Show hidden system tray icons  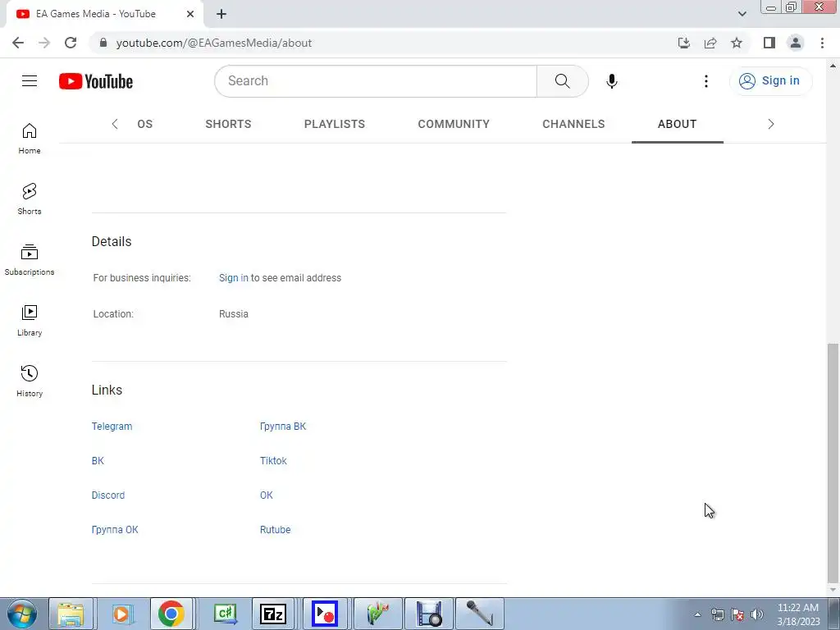pos(697,614)
